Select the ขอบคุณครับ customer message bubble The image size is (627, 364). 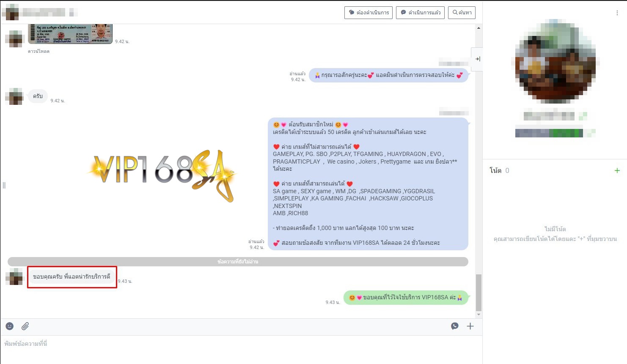[71, 276]
